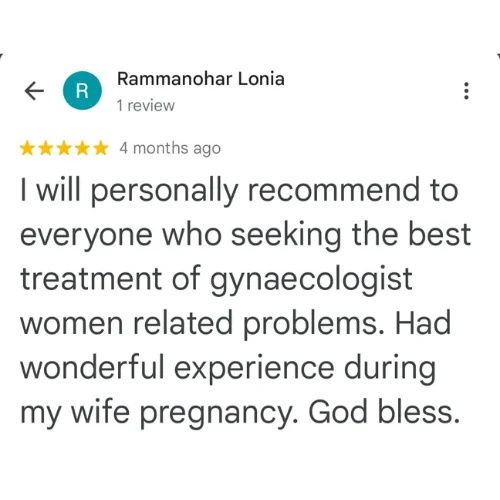View the reviewer's "1 review" count

click(x=146, y=106)
